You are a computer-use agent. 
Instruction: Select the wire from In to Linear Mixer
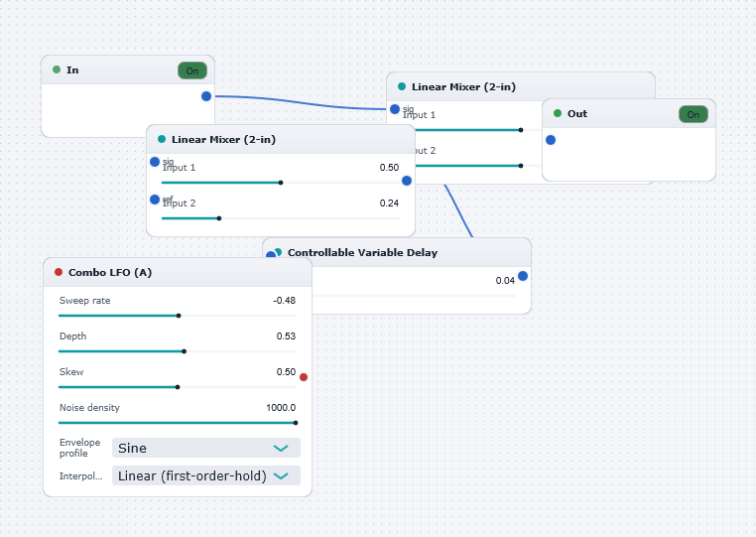coord(299,104)
